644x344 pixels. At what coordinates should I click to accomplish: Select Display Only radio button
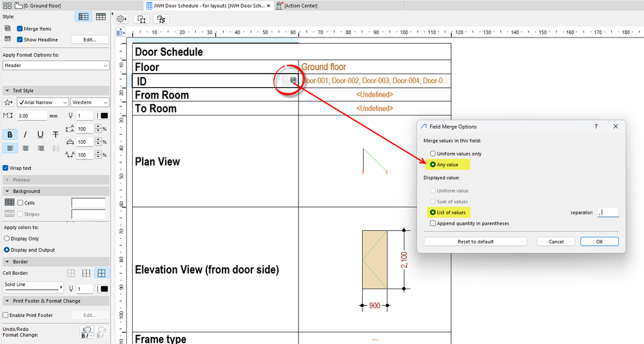[x=6, y=238]
